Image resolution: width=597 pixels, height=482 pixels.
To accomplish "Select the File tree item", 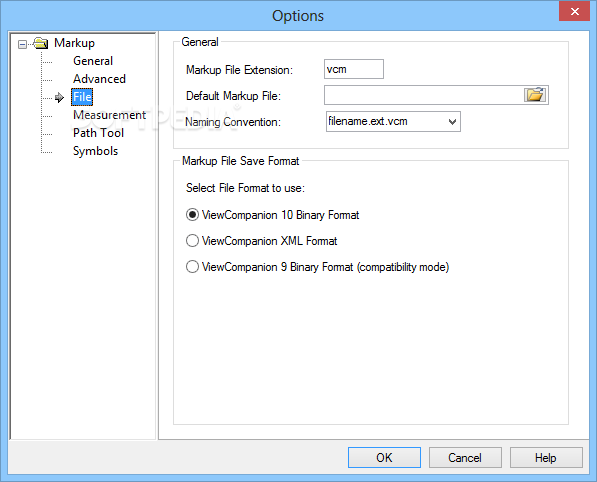I will point(82,97).
